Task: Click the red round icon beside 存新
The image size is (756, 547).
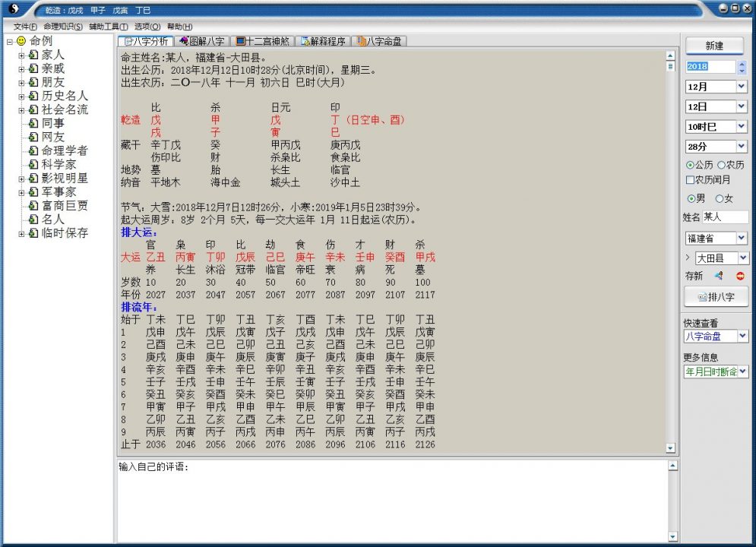Action: click(739, 276)
